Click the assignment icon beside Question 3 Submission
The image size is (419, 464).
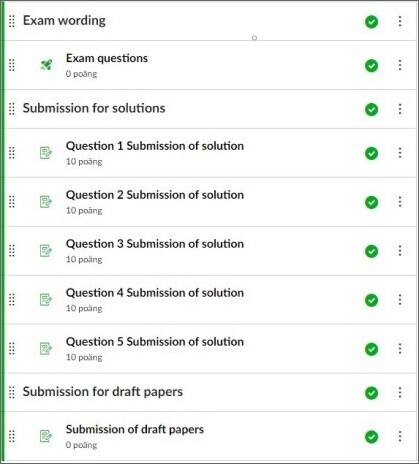46,251
